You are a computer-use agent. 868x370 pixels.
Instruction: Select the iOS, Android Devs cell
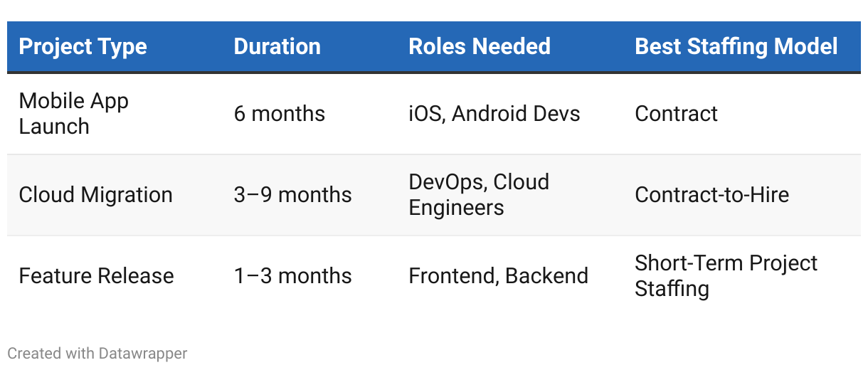tap(494, 114)
